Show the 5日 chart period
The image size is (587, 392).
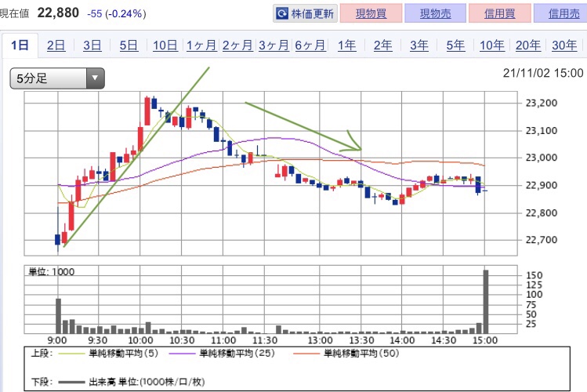[129, 45]
